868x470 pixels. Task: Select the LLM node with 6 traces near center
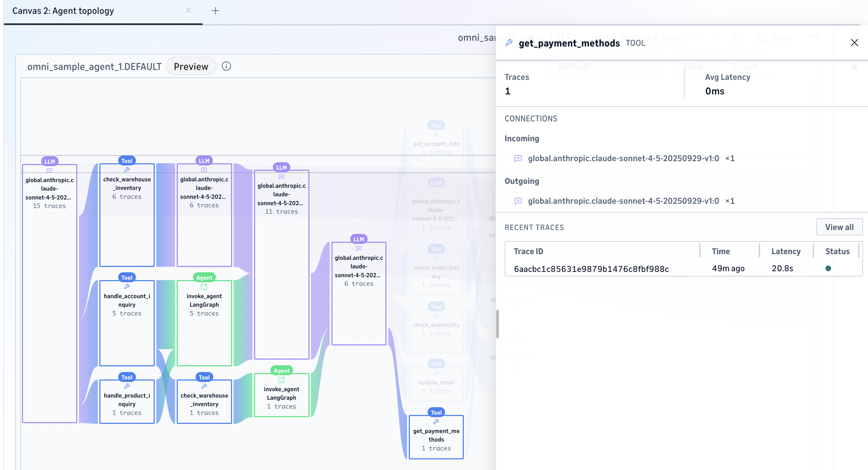click(x=359, y=294)
